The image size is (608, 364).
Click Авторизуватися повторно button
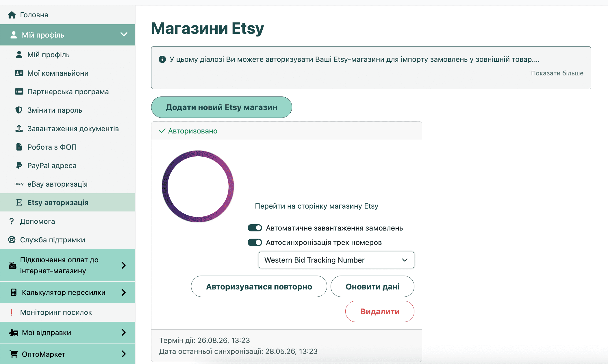(x=259, y=286)
